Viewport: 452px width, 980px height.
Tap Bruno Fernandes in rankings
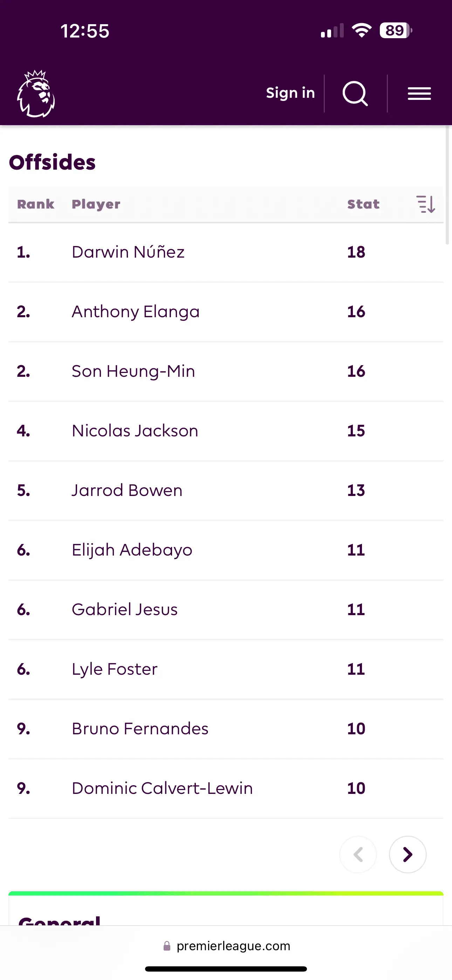[x=140, y=729]
